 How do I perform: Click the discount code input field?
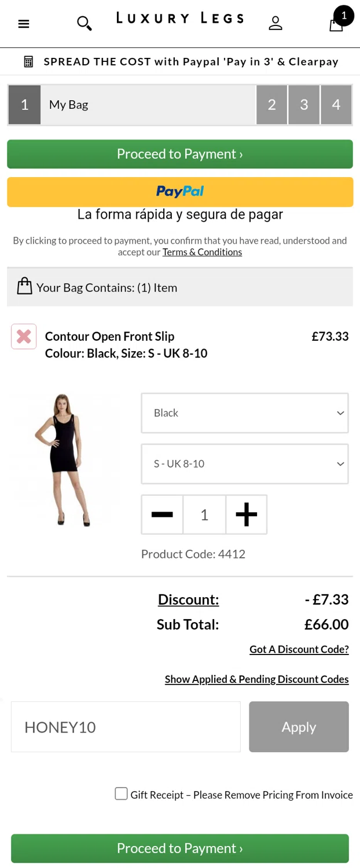126,727
